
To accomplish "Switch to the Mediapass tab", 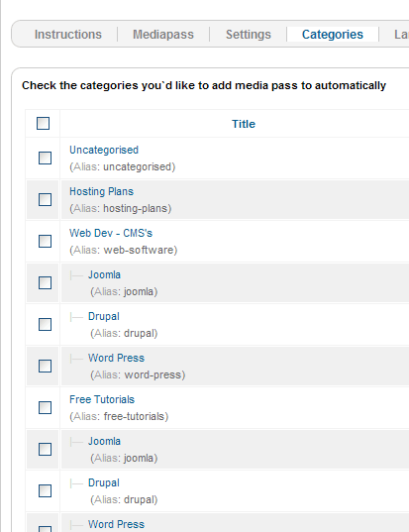I will [x=163, y=35].
